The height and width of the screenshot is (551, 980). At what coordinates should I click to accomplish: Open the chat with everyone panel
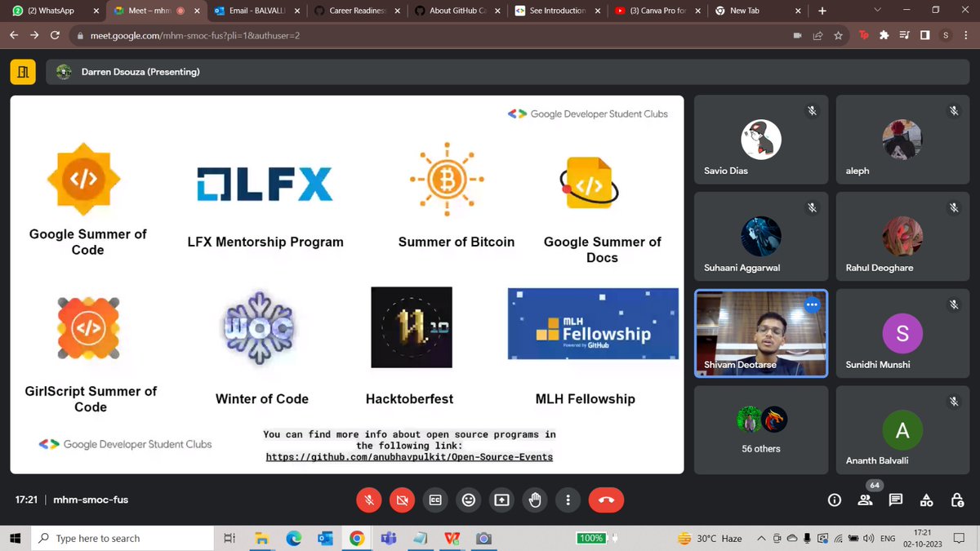tap(896, 500)
